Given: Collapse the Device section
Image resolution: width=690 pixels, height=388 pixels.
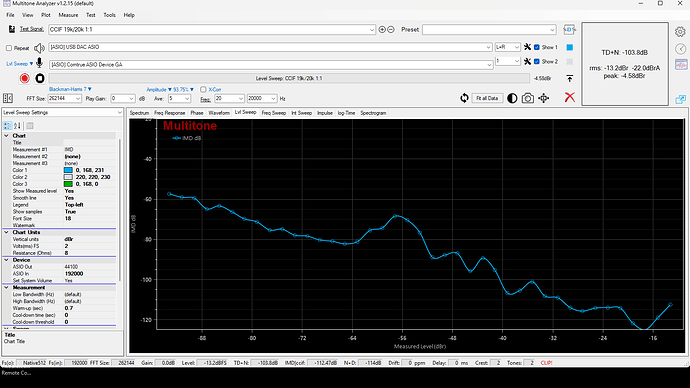Looking at the screenshot, I should click(6, 260).
